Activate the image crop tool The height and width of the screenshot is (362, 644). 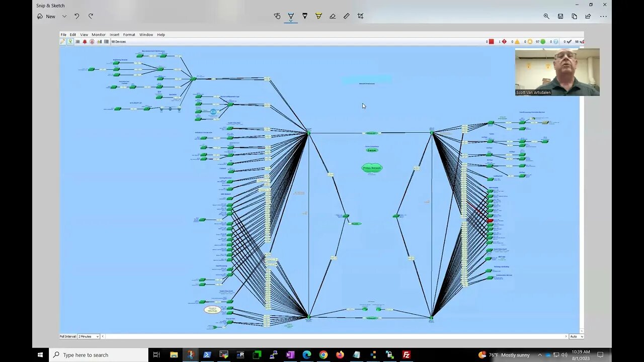[360, 16]
